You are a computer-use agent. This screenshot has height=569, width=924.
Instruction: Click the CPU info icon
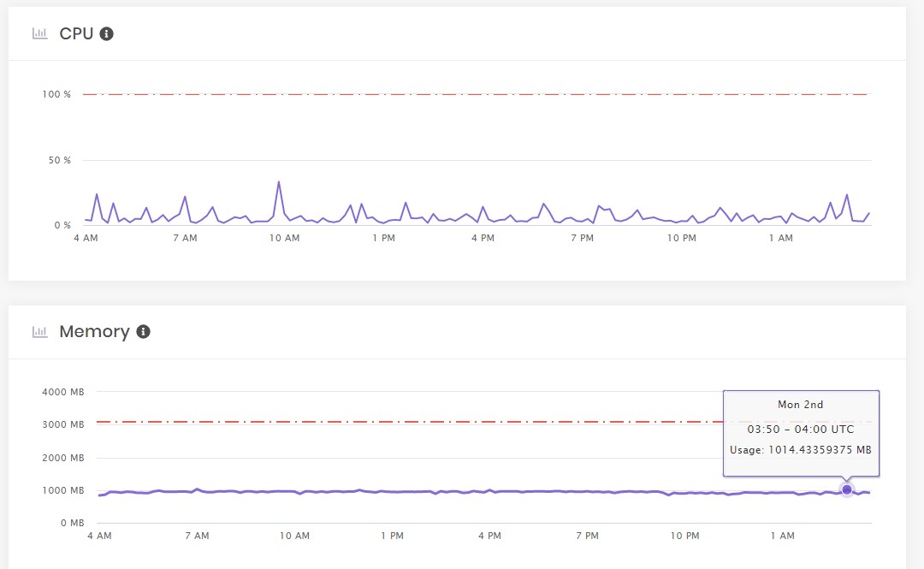(x=107, y=33)
